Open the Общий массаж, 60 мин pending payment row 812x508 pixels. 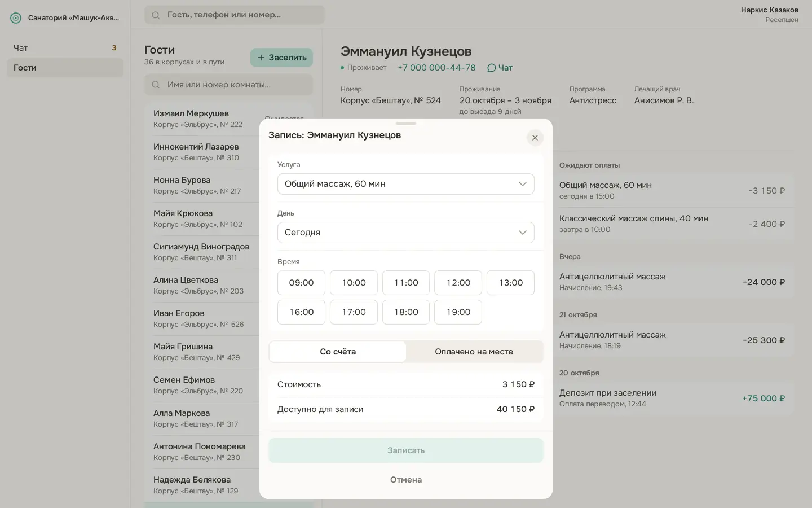[x=673, y=191]
